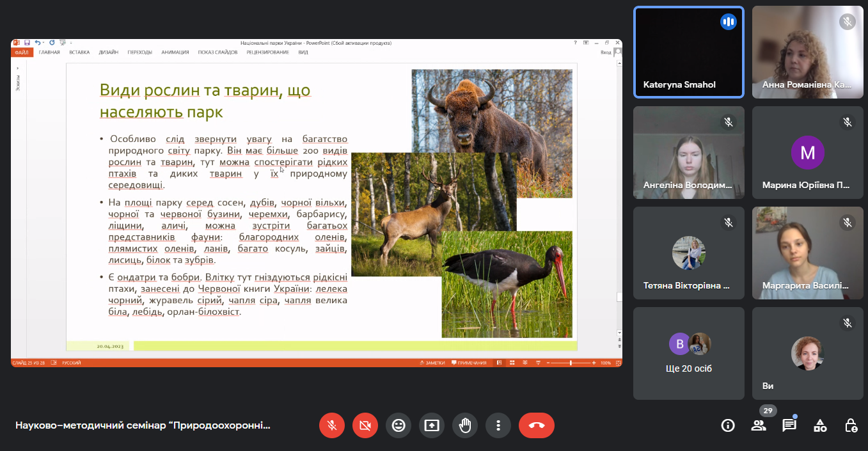
Task: Open the ЗАМЕТКИ notes pane
Action: pos(432,363)
